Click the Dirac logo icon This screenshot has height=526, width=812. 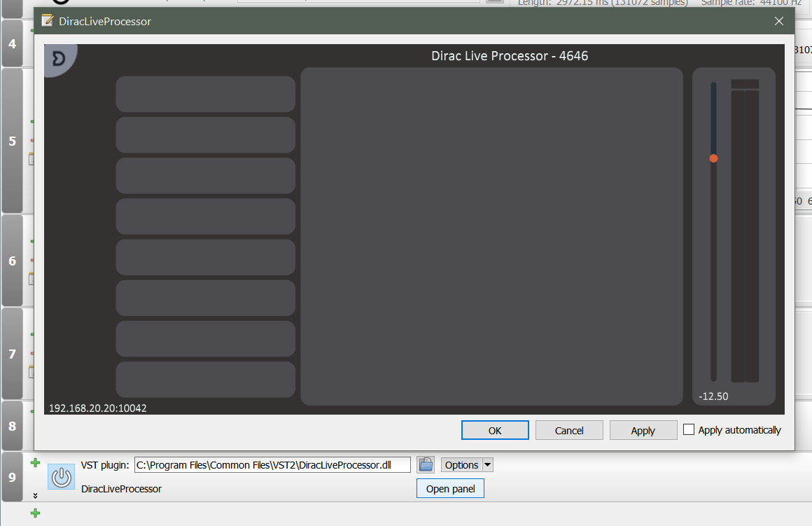click(59, 59)
